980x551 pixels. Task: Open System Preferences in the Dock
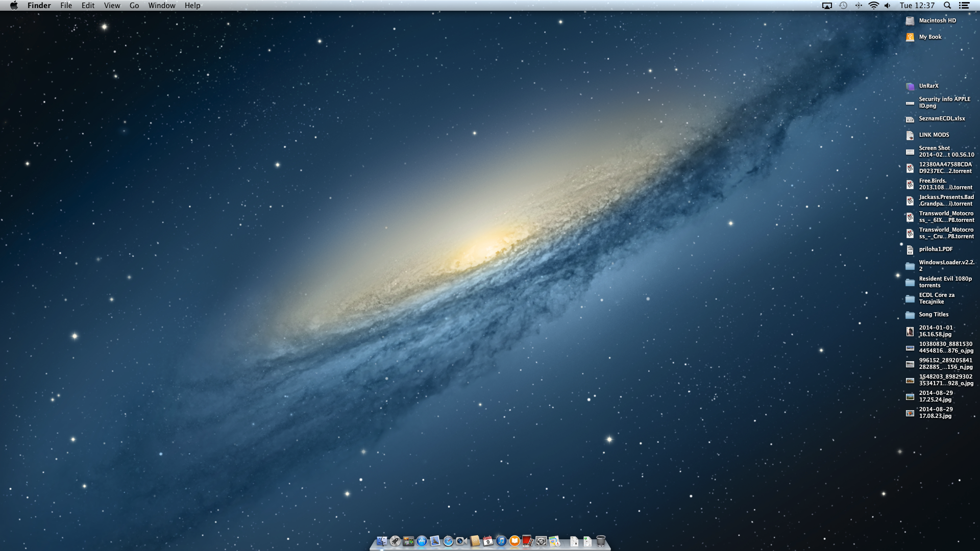coord(541,541)
